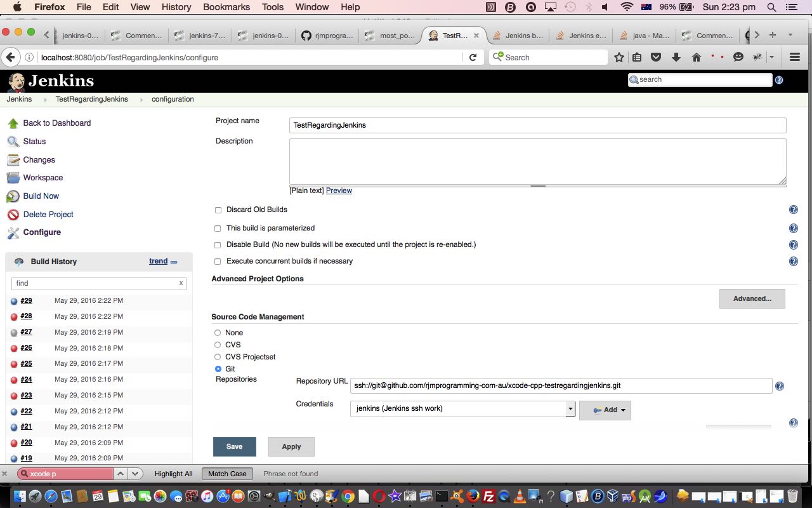Switch to the java - Ma... tab

643,36
